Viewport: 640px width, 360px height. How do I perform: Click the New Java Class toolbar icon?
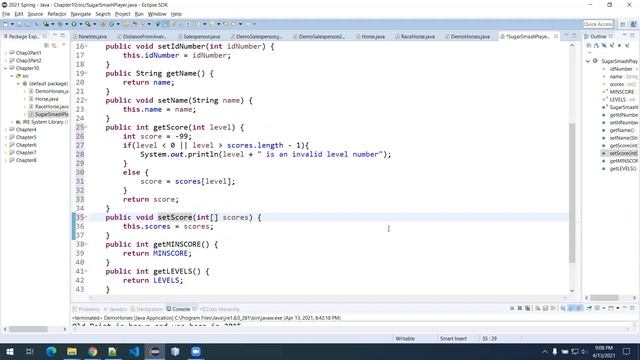tap(111, 24)
